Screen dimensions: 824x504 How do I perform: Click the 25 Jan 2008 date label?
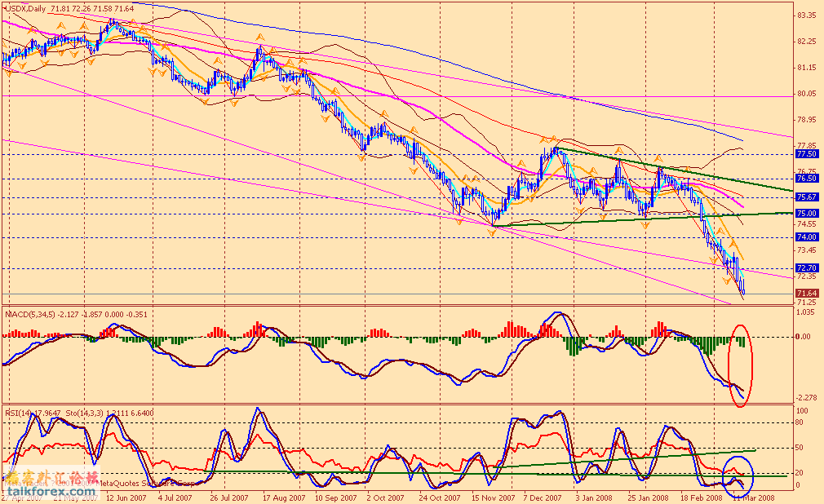[x=649, y=497]
